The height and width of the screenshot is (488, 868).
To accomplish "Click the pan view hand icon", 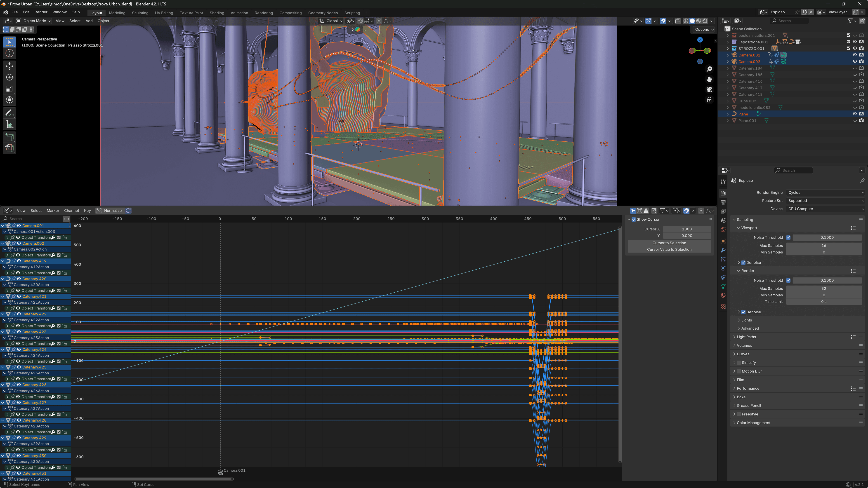I will 709,79.
